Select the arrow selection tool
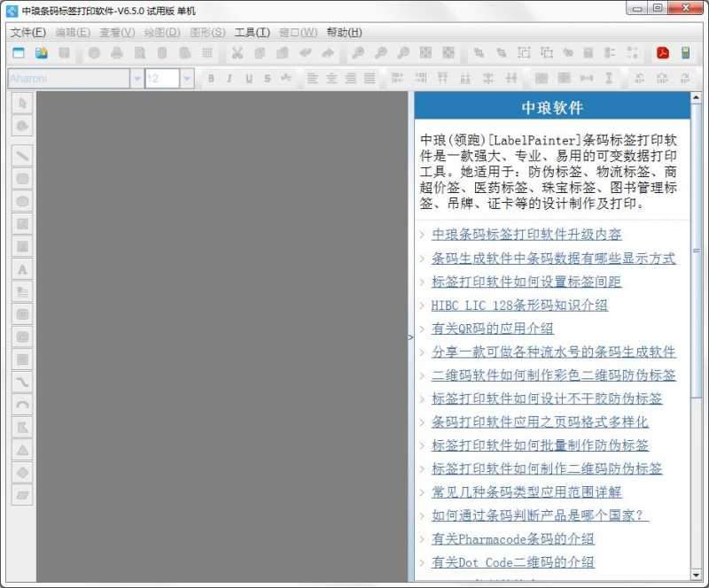 [x=22, y=104]
